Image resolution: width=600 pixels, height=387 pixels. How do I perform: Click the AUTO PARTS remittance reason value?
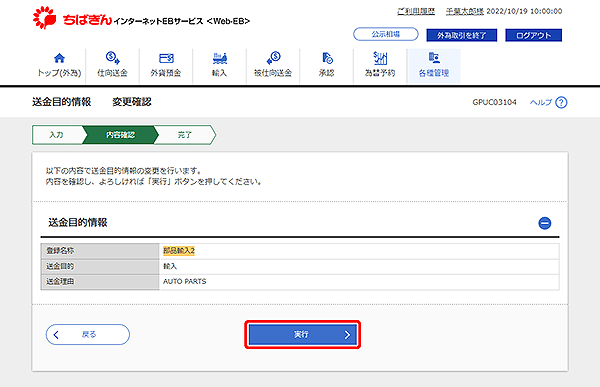[x=184, y=281]
